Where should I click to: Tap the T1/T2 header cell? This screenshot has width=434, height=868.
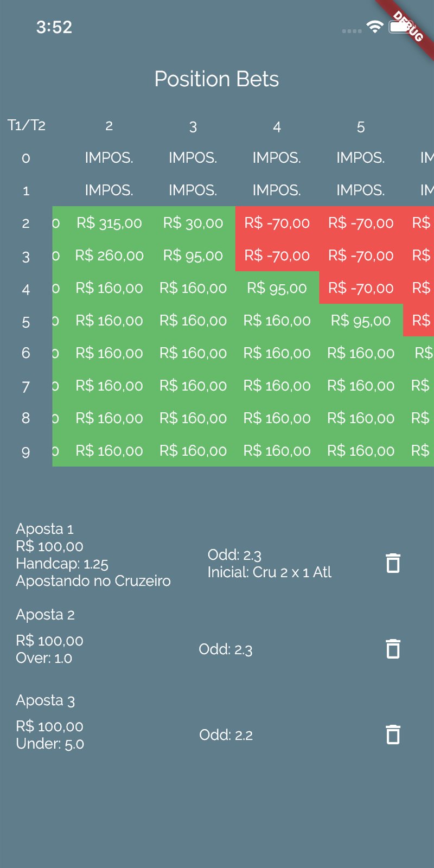27,125
